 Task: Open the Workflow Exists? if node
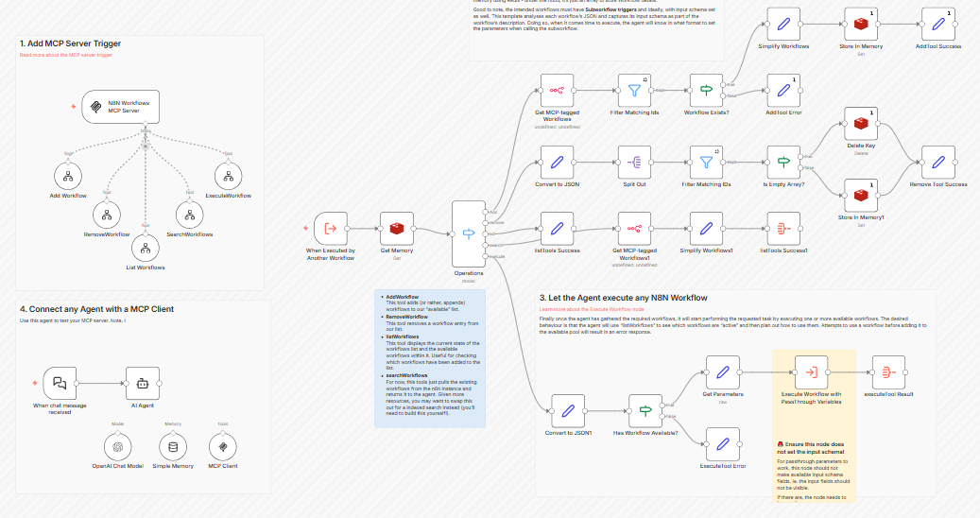point(706,91)
